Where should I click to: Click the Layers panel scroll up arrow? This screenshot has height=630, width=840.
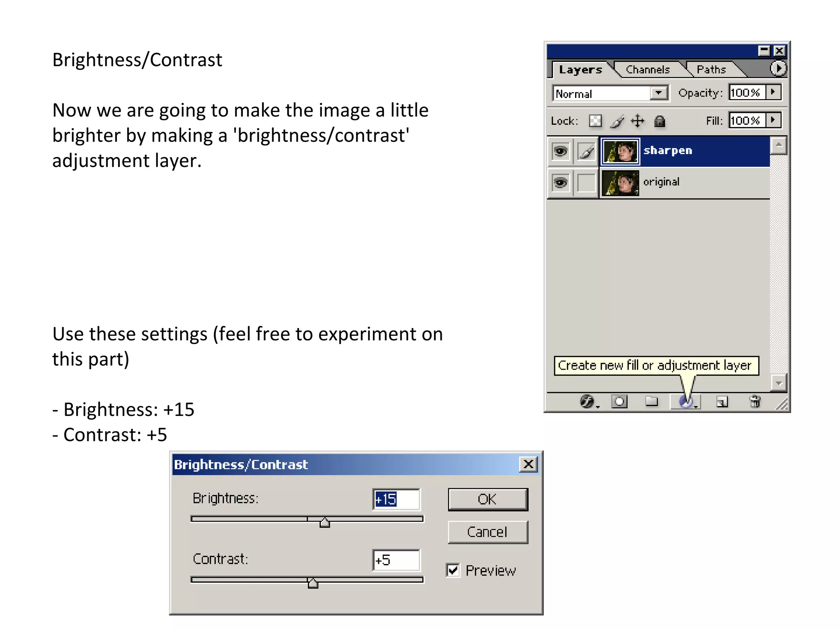(778, 145)
